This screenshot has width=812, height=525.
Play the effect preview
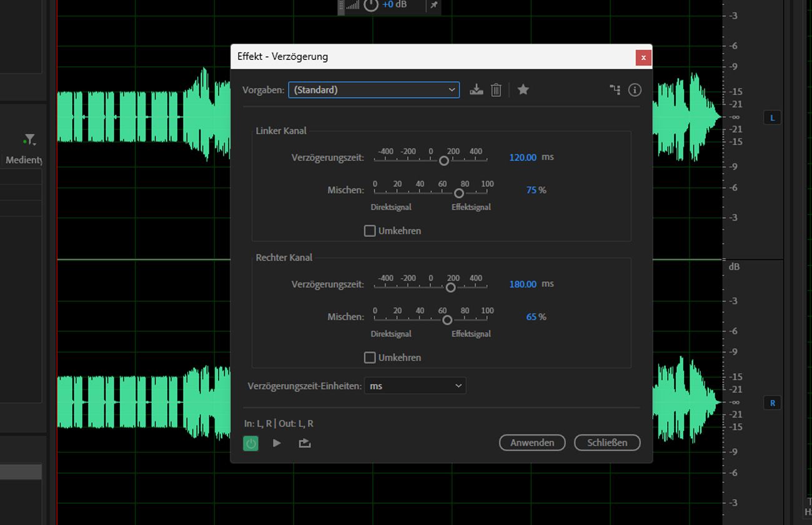pyautogui.click(x=277, y=443)
